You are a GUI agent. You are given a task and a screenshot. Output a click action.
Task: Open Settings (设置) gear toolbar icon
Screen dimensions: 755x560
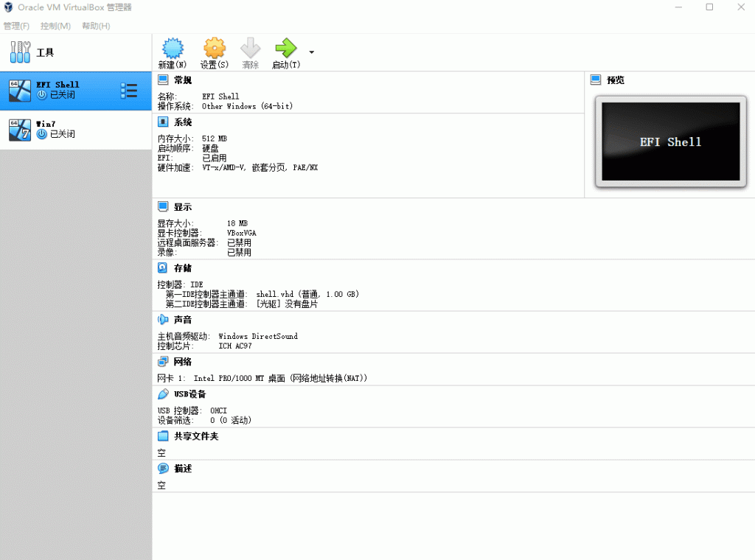[214, 49]
